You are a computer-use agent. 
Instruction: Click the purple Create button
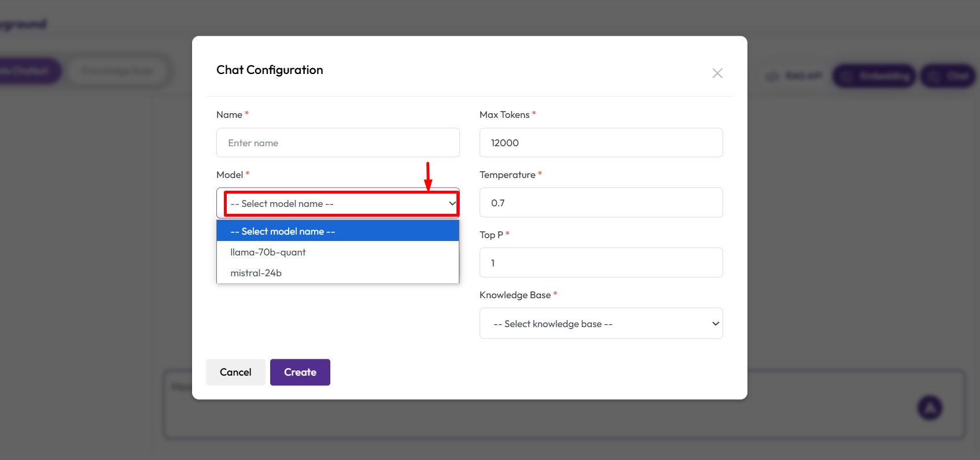300,372
